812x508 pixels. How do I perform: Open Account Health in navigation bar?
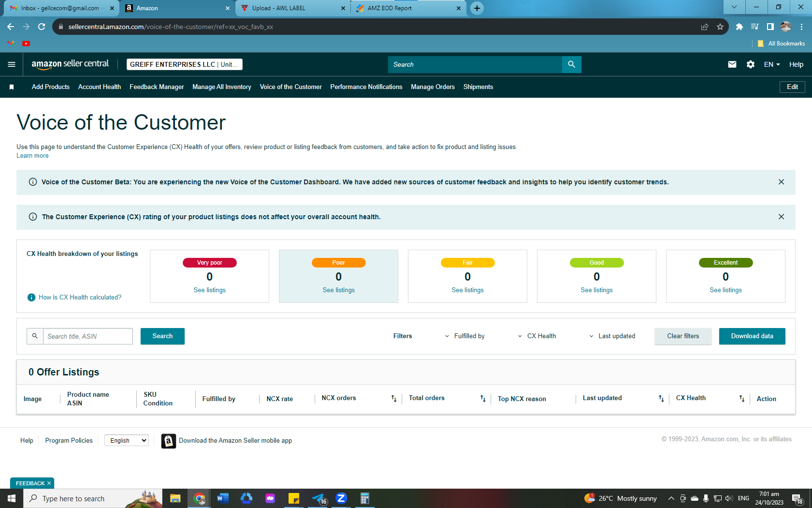100,87
